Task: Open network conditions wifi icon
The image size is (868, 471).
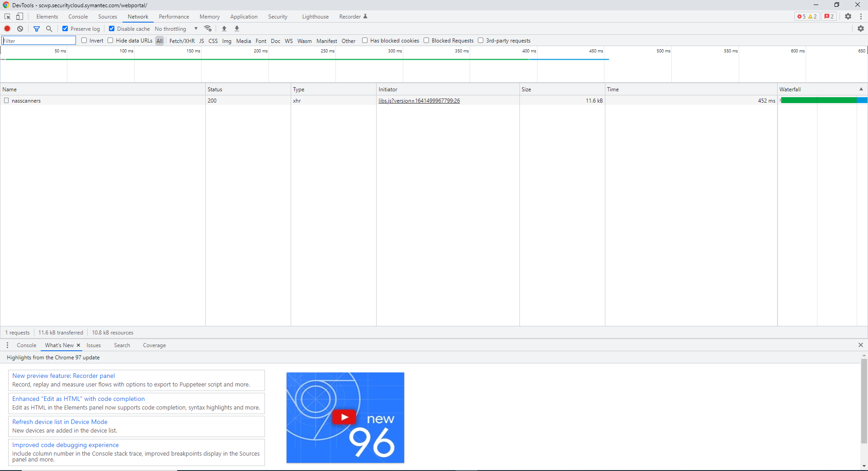Action: (208, 28)
